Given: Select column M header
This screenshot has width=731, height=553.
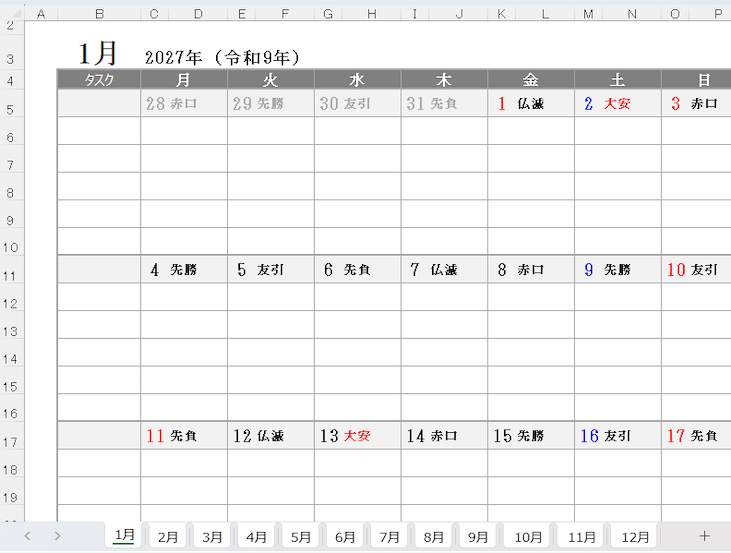Looking at the screenshot, I should pos(588,14).
